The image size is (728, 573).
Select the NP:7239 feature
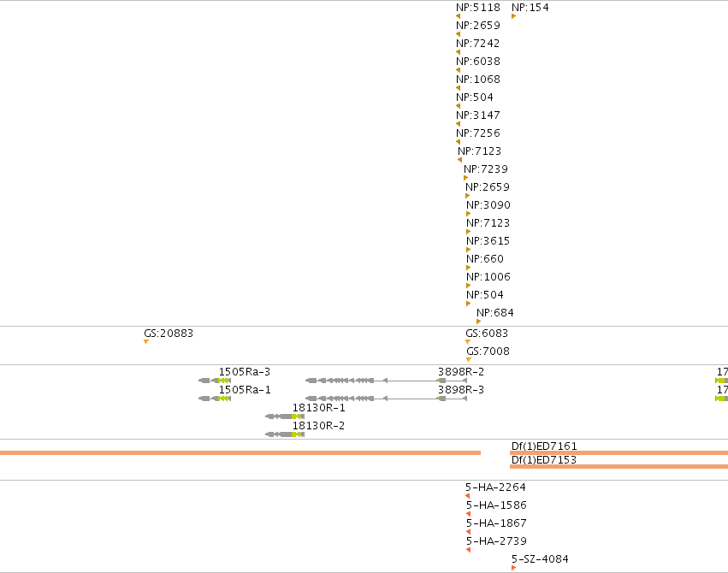pos(486,168)
